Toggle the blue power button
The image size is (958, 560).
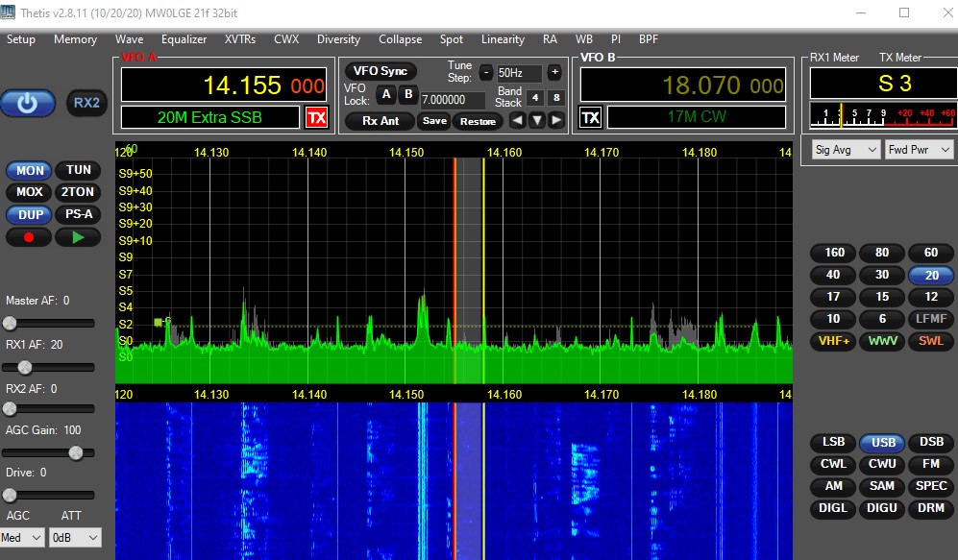[28, 103]
